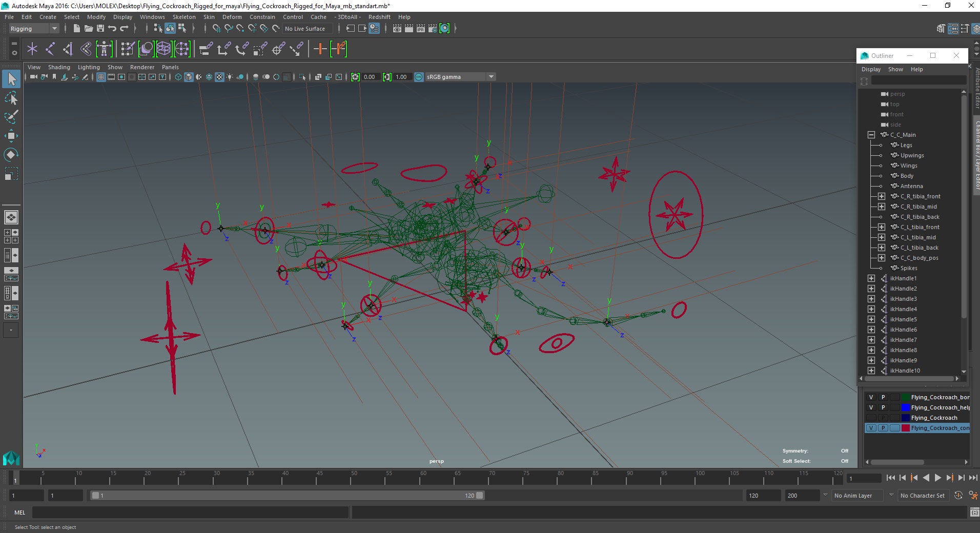Open the Skeleton menu
The height and width of the screenshot is (533, 980).
(x=184, y=17)
